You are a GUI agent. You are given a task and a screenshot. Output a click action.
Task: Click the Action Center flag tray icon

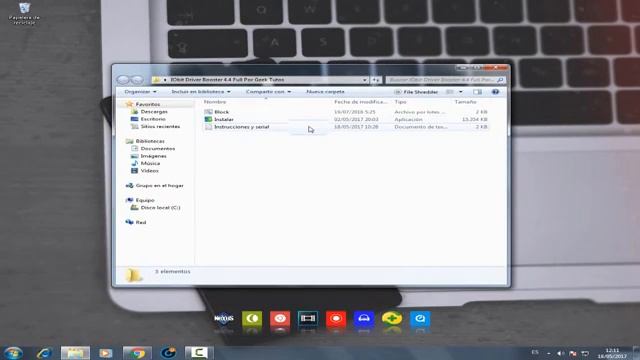tap(573, 353)
